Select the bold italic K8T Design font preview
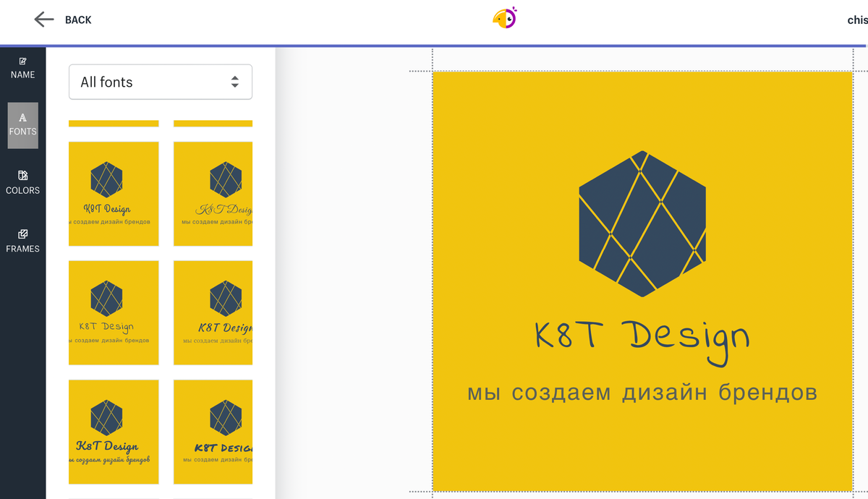The height and width of the screenshot is (499, 868). click(x=213, y=312)
